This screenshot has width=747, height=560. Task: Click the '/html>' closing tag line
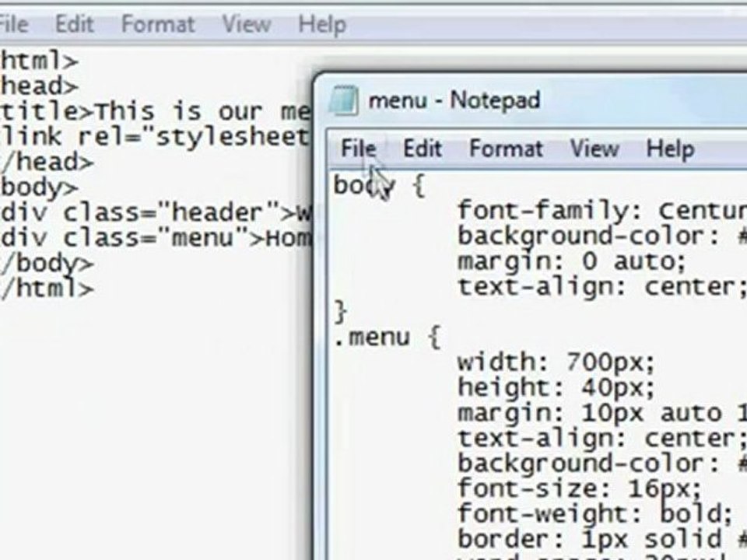click(47, 288)
